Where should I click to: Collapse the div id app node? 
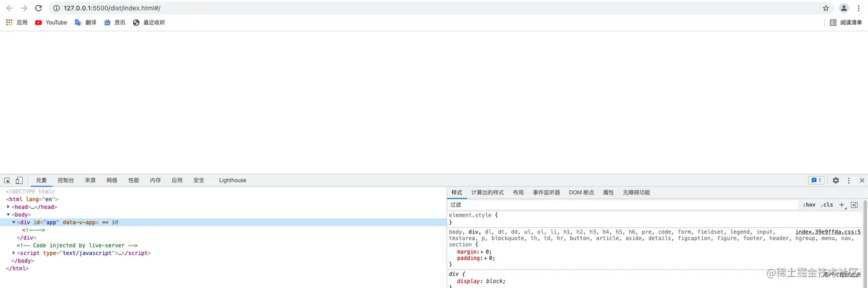tap(14, 222)
